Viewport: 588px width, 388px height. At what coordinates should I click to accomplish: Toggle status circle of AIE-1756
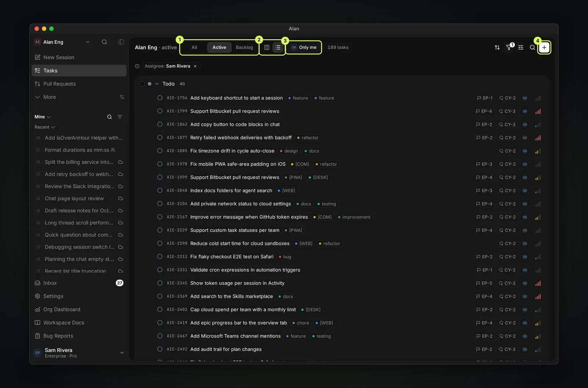tap(160, 98)
